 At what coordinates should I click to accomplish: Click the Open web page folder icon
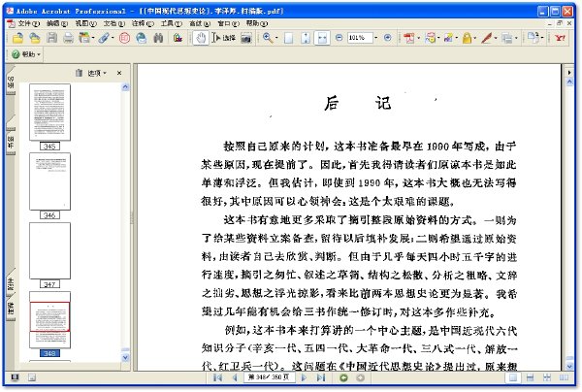pos(35,38)
